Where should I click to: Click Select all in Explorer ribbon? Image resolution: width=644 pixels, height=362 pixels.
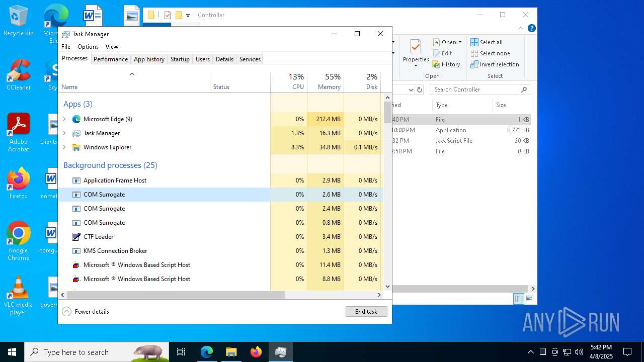[487, 42]
